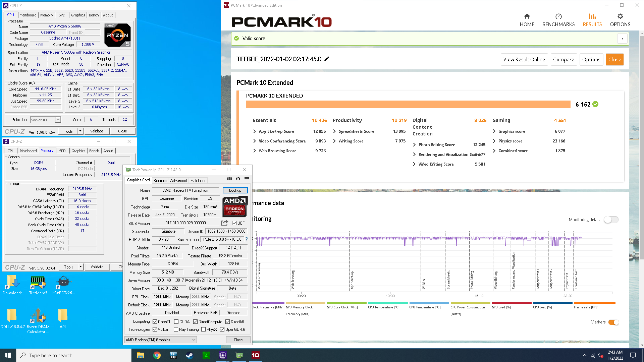
Task: Open PCMark 10 taskbar icon
Action: tap(255, 355)
